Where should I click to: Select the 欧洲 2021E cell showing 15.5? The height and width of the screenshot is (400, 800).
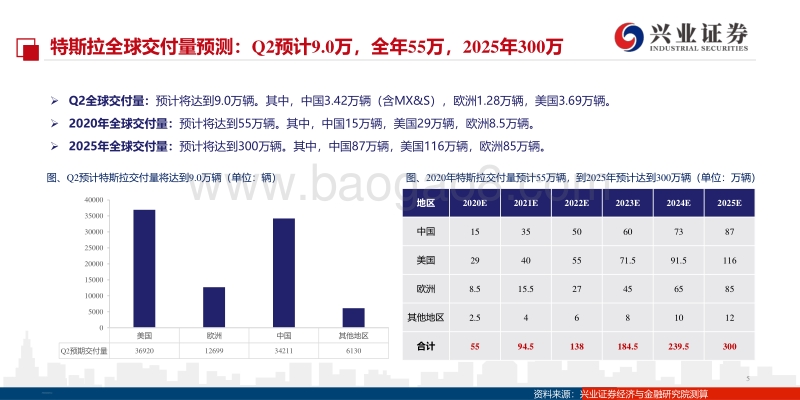(526, 289)
